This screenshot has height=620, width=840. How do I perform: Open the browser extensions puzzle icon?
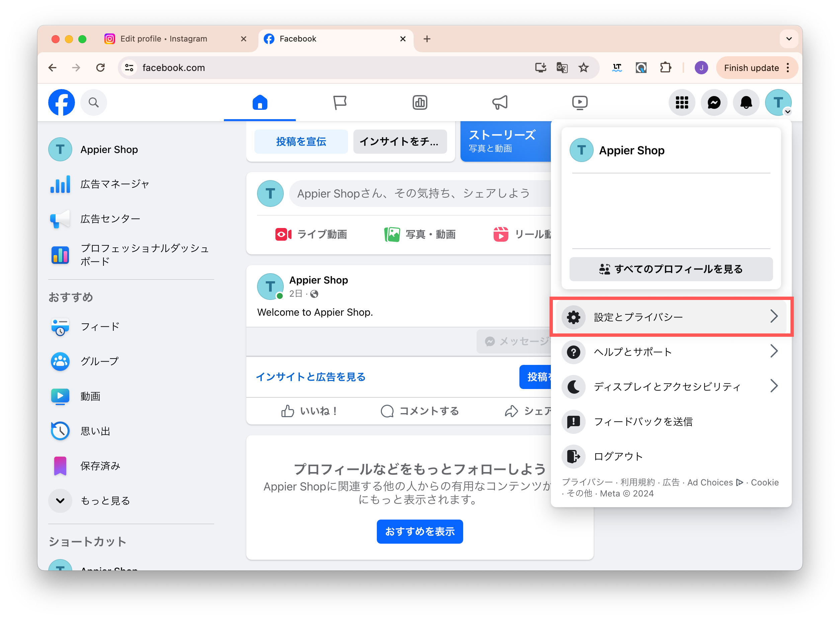(x=665, y=68)
